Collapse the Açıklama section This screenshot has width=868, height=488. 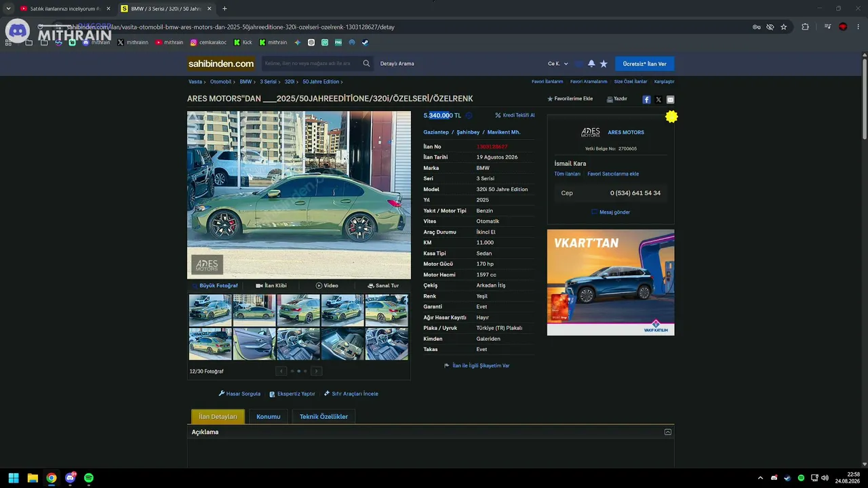(x=668, y=432)
